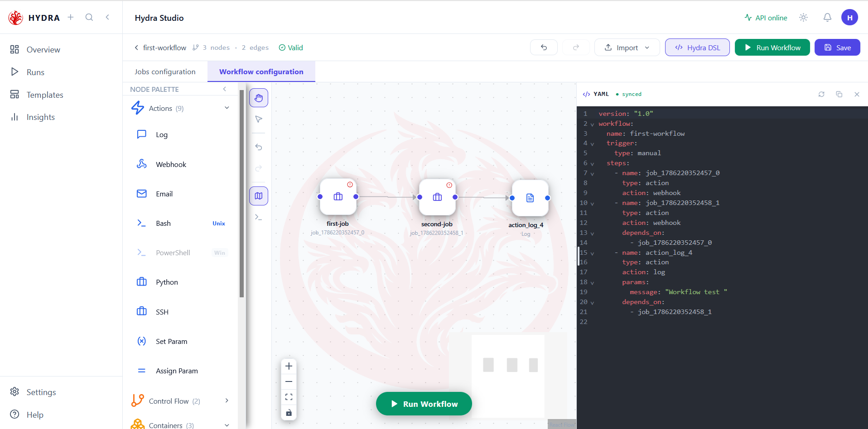The width and height of the screenshot is (868, 429).
Task: Open the terminal icon in canvas toolbar
Action: coord(259,217)
